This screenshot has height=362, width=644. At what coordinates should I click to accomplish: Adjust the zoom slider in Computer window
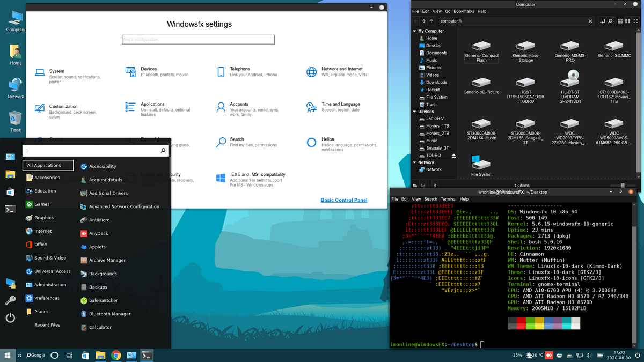[623, 186]
